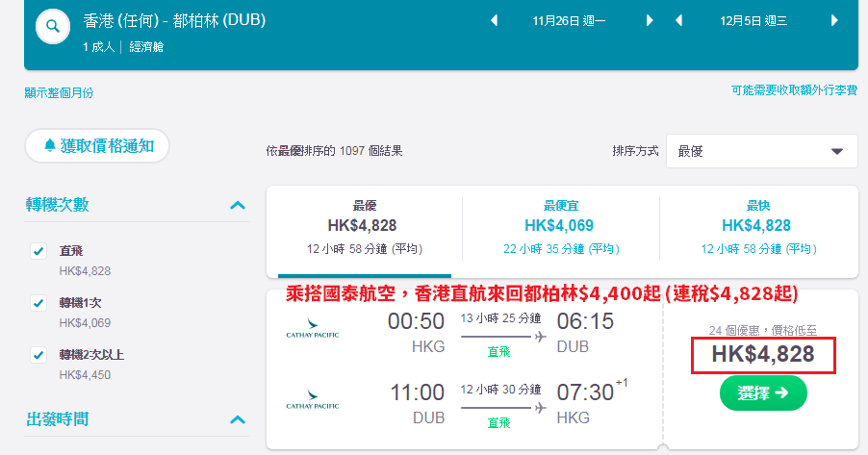This screenshot has height=455, width=868.
Task: Click the 1097 個結果 count text
Action: (370, 151)
